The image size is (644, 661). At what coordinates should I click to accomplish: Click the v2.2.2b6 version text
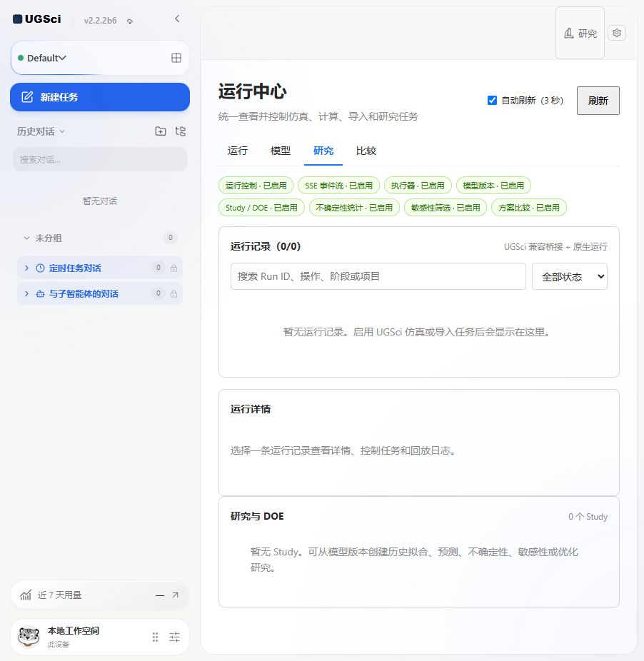(x=101, y=21)
